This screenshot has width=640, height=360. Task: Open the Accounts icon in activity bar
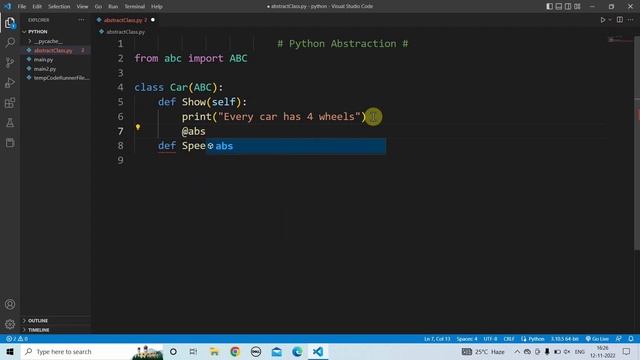click(10, 304)
